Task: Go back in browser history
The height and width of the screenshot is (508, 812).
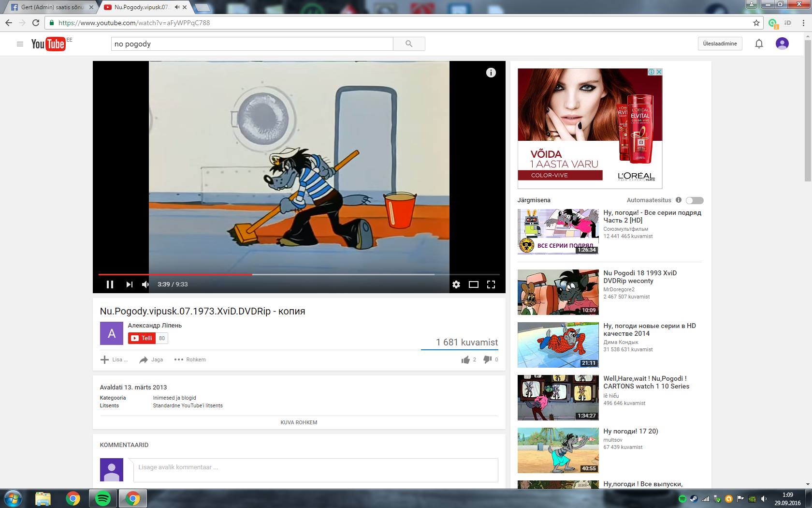Action: click(8, 23)
